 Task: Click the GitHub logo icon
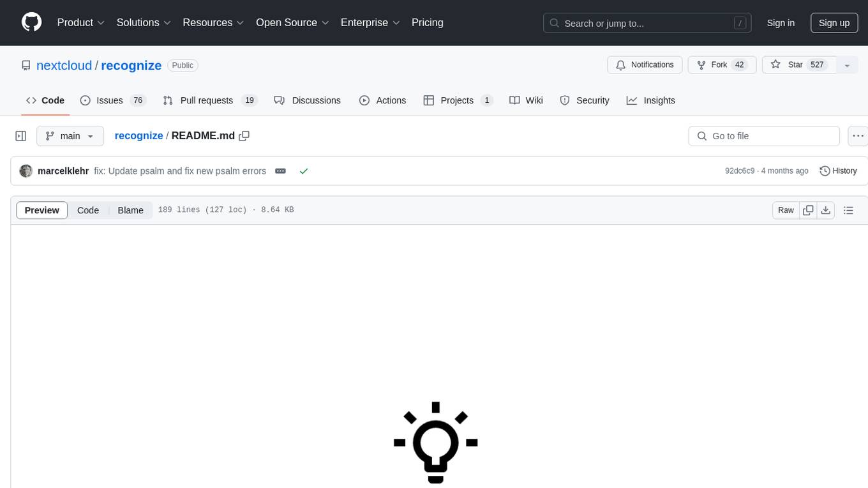[x=31, y=22]
